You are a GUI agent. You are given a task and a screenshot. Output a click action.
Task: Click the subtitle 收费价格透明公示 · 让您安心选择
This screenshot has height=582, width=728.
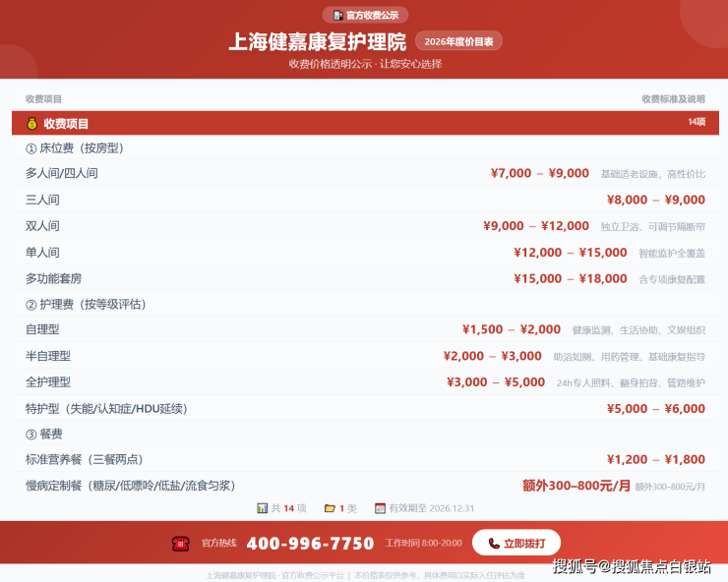[365, 64]
